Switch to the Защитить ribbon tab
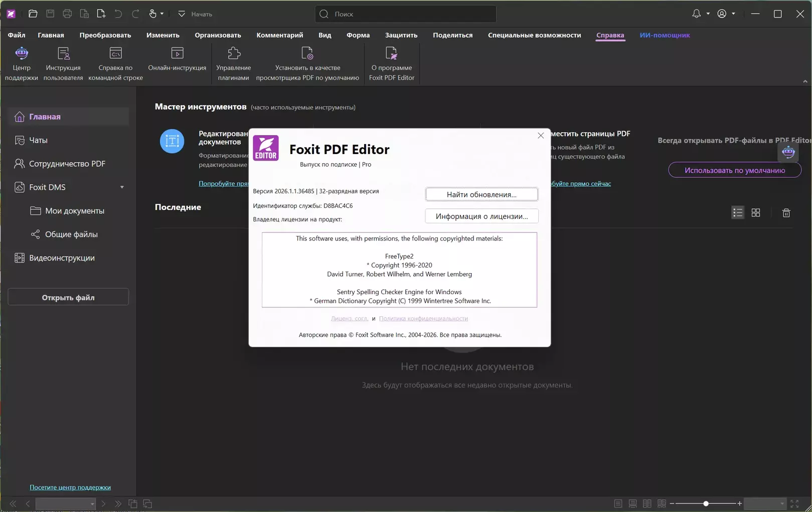Image resolution: width=812 pixels, height=512 pixels. 401,35
